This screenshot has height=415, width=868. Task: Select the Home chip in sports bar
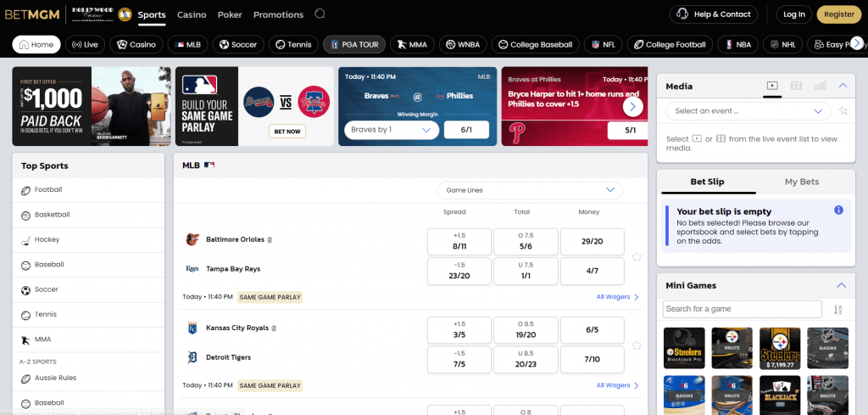(x=36, y=44)
